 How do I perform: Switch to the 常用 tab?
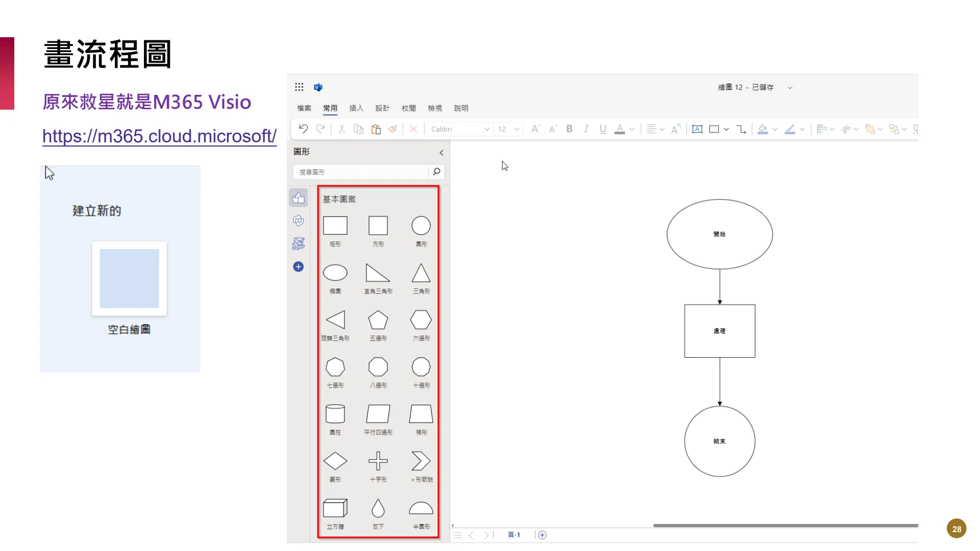(330, 108)
